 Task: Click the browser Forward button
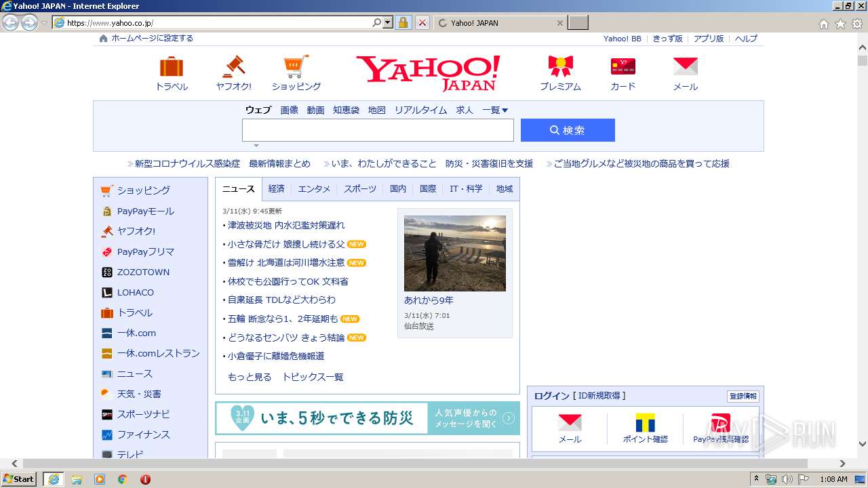point(29,22)
